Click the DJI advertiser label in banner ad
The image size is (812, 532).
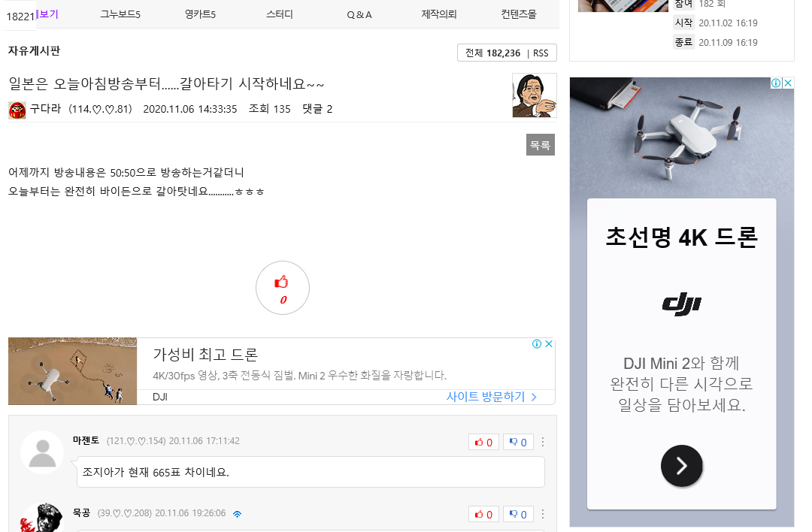coord(160,397)
